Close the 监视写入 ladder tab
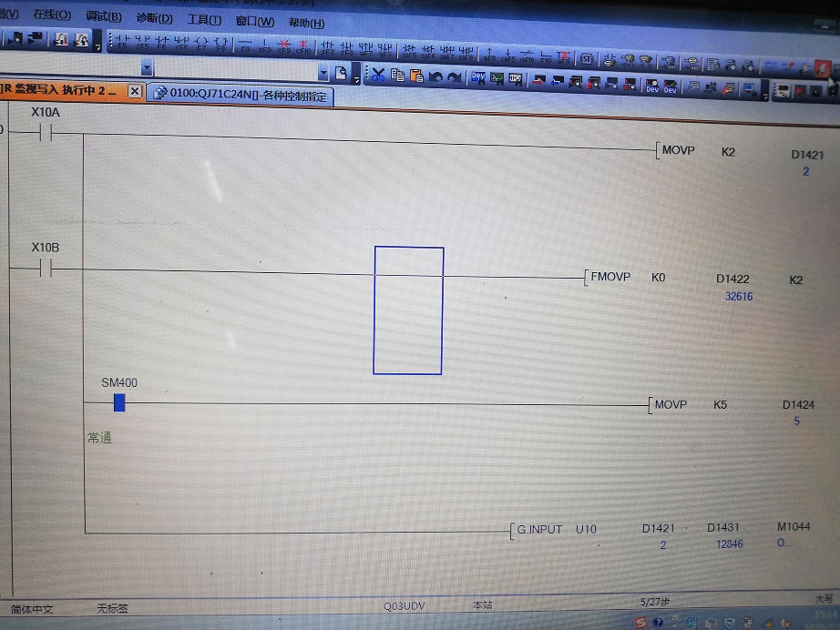Image resolution: width=840 pixels, height=630 pixels. (x=134, y=91)
